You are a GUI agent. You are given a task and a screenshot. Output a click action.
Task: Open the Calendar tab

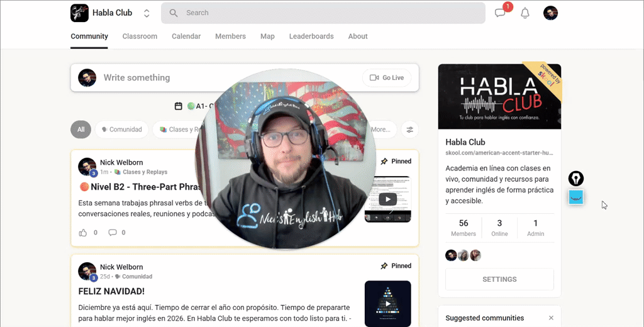[x=186, y=36]
